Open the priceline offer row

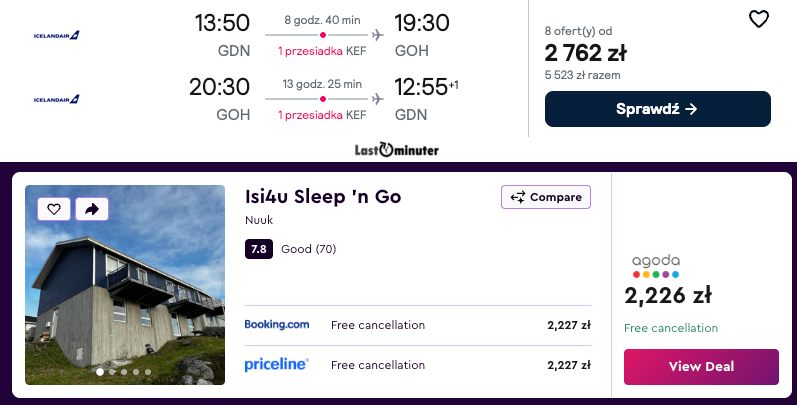point(418,365)
